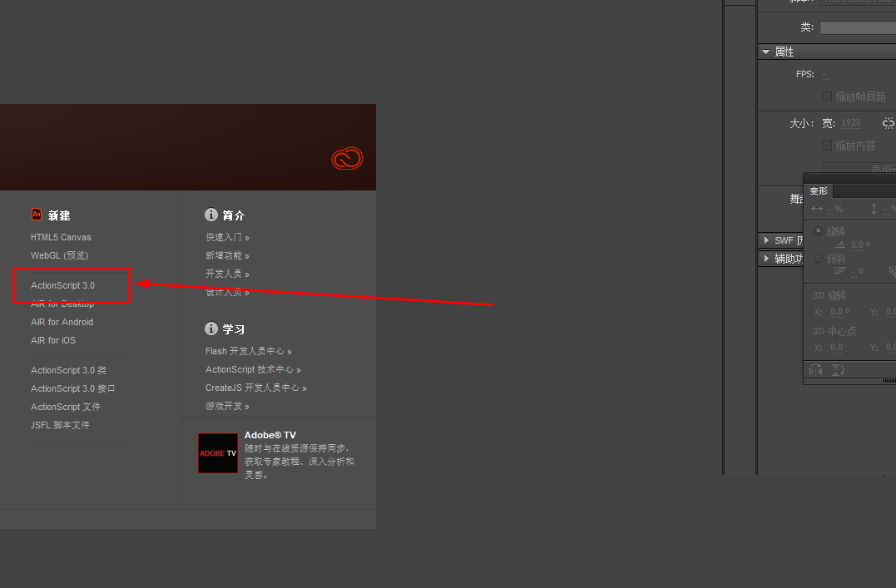Image resolution: width=896 pixels, height=588 pixels.
Task: Create new WebGL (预览) document
Action: pyautogui.click(x=59, y=255)
